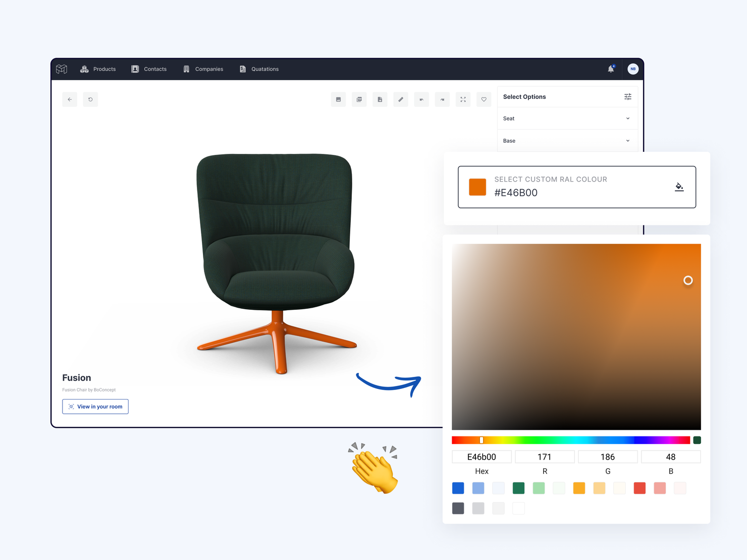The image size is (747, 560).
Task: Go to the Companies section
Action: [x=203, y=69]
